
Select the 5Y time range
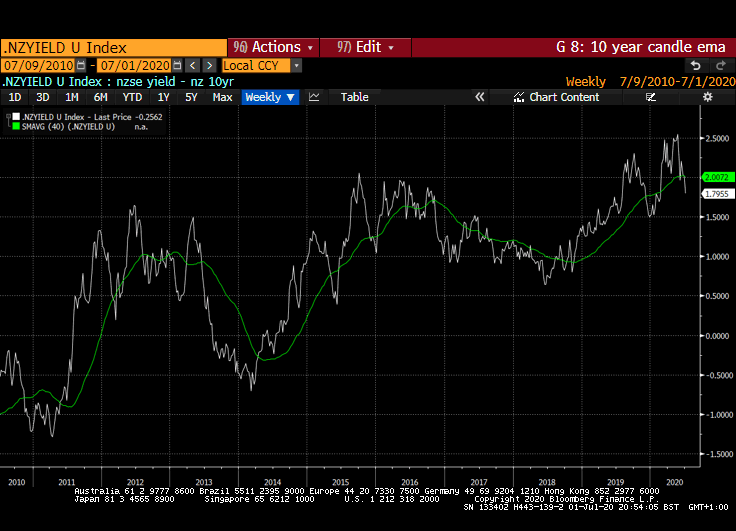[x=191, y=97]
